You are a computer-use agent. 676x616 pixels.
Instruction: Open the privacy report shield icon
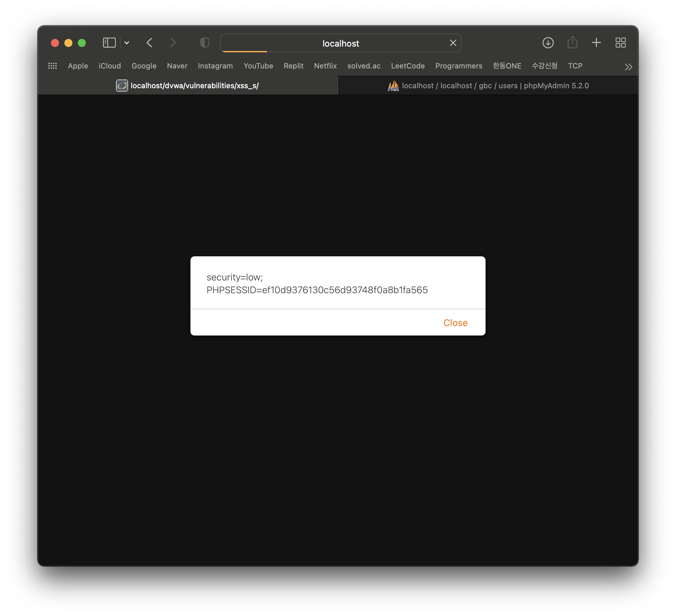[205, 43]
